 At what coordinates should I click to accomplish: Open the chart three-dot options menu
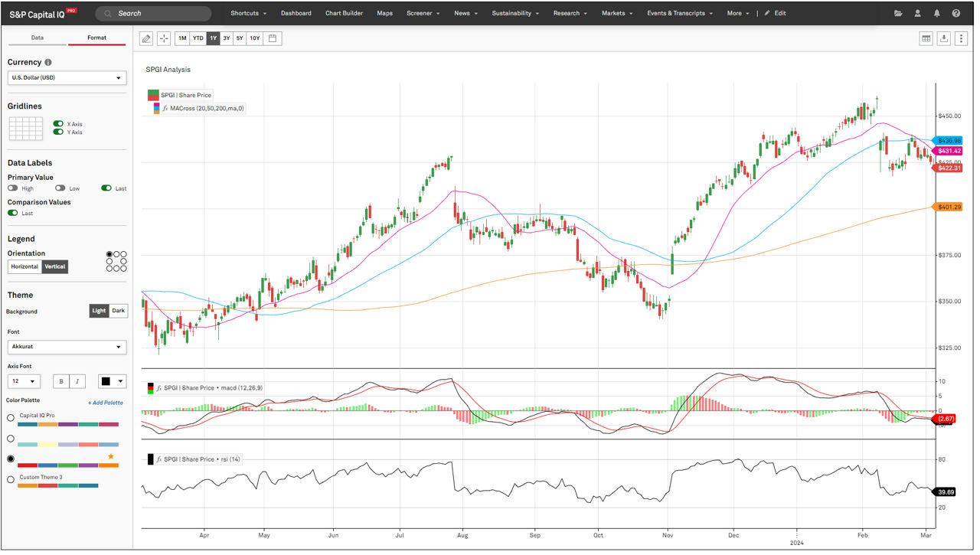tap(961, 38)
